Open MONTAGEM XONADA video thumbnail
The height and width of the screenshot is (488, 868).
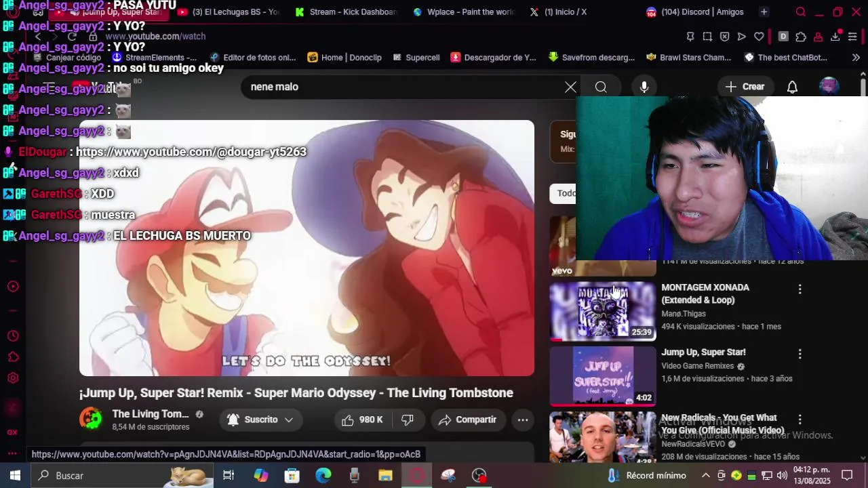[602, 310]
